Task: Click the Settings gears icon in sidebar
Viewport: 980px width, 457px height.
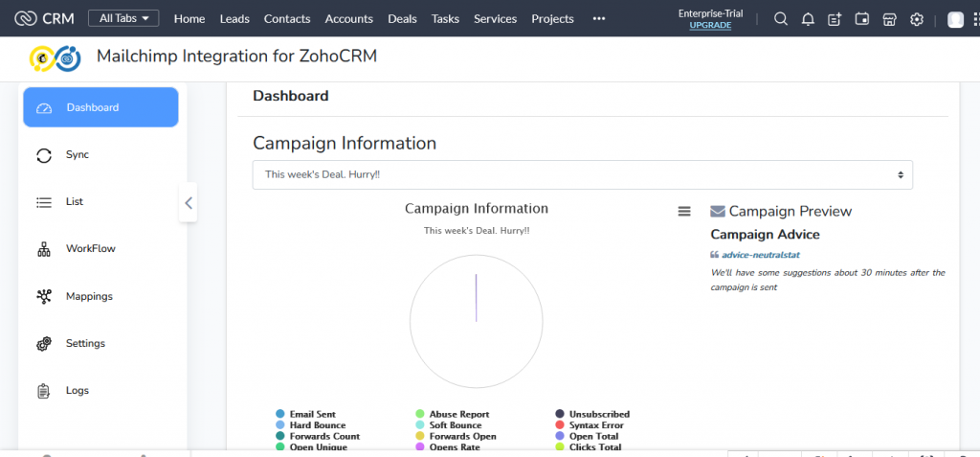Action: 44,344
